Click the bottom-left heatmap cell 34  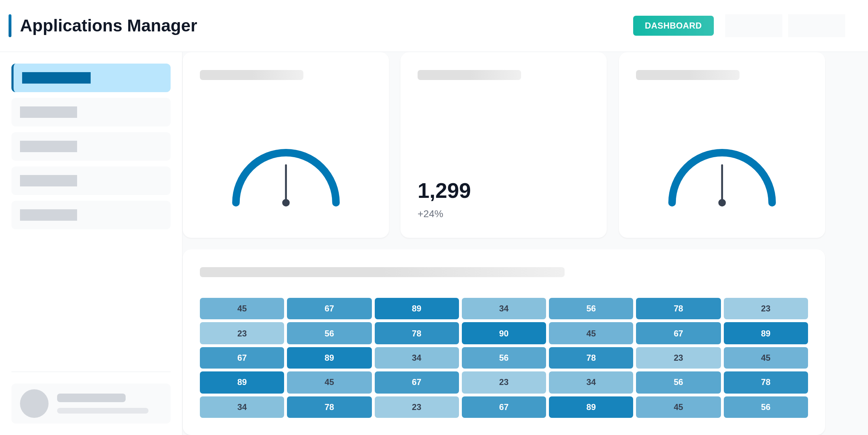[242, 407]
